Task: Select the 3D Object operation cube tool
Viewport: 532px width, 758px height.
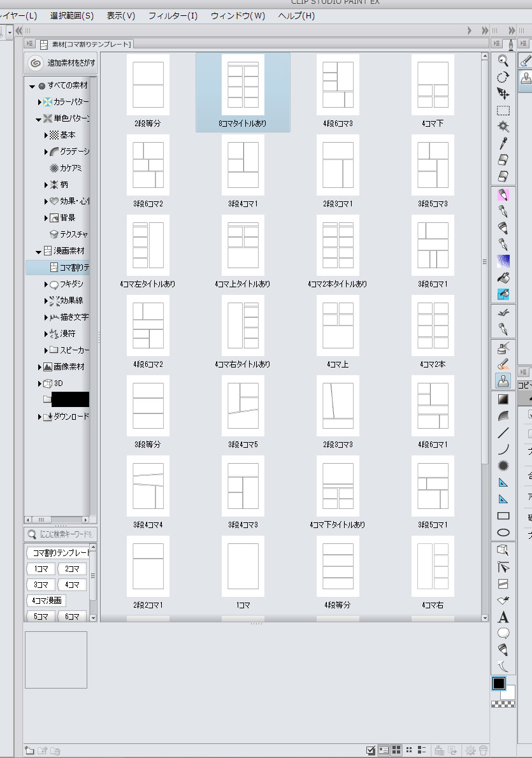Action: pos(503,550)
